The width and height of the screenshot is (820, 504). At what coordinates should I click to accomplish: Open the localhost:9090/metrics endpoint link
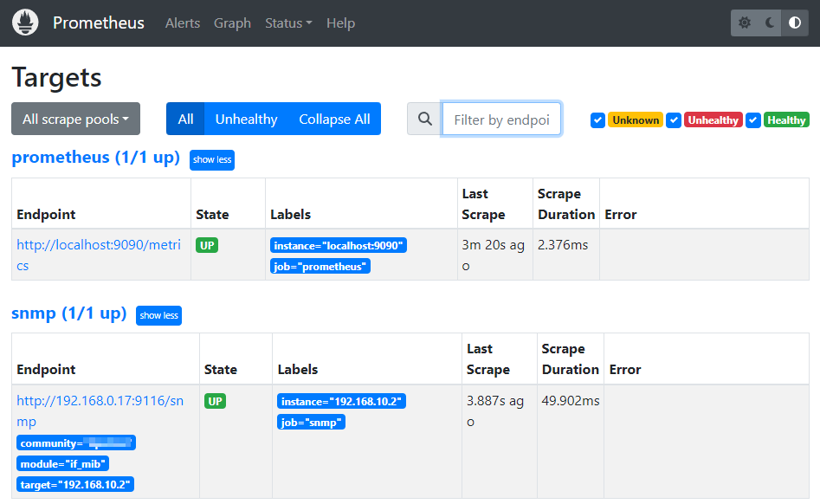[x=99, y=255]
